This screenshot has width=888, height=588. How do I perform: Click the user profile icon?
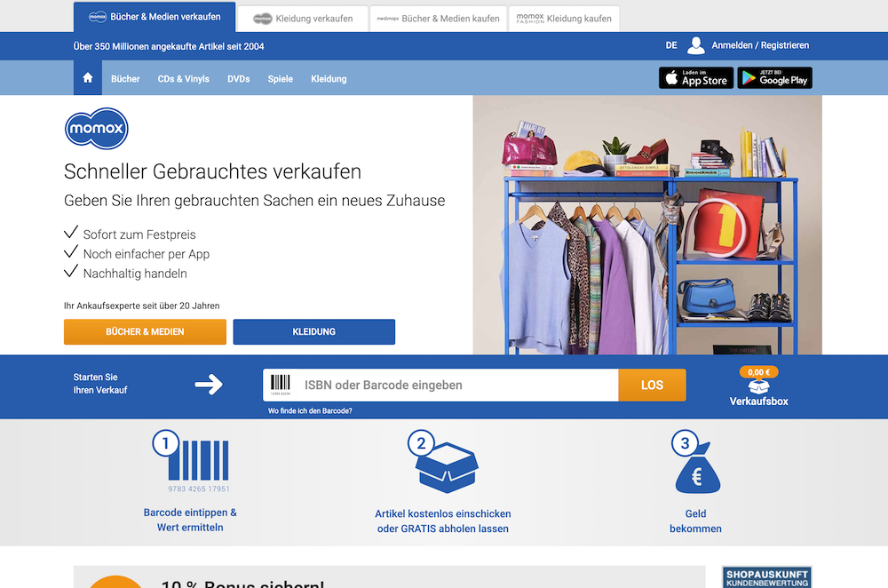(x=695, y=45)
